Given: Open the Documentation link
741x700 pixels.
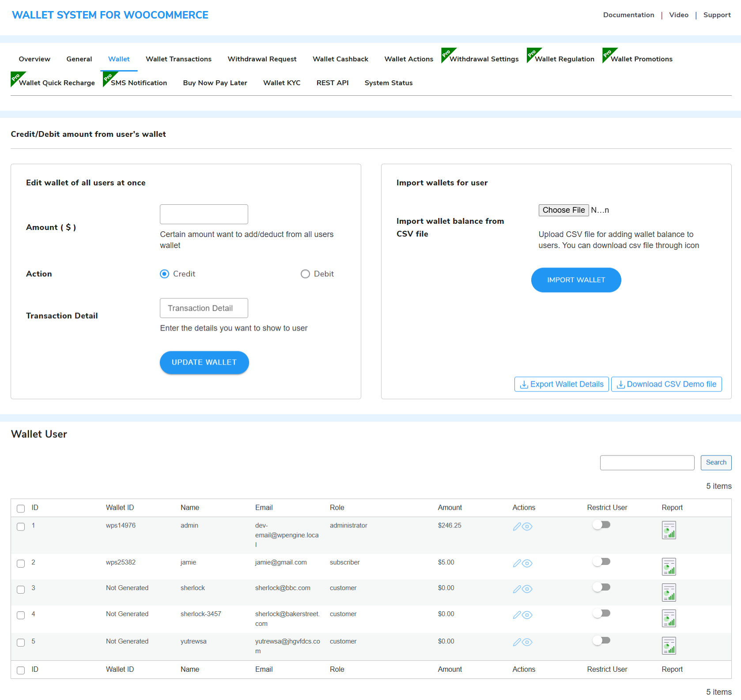Looking at the screenshot, I should [628, 15].
